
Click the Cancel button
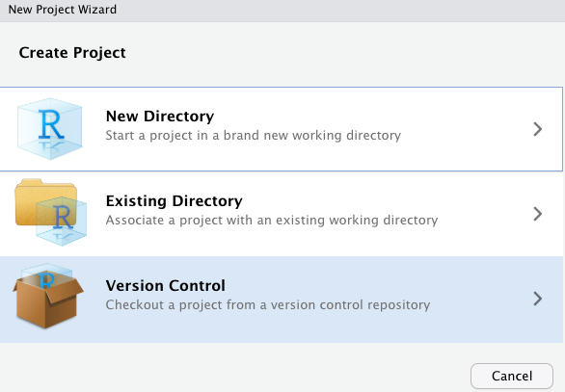click(x=512, y=376)
